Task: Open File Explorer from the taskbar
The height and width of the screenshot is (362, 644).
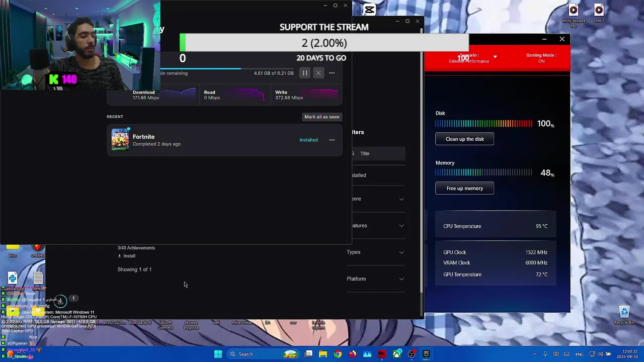Action: [323, 354]
